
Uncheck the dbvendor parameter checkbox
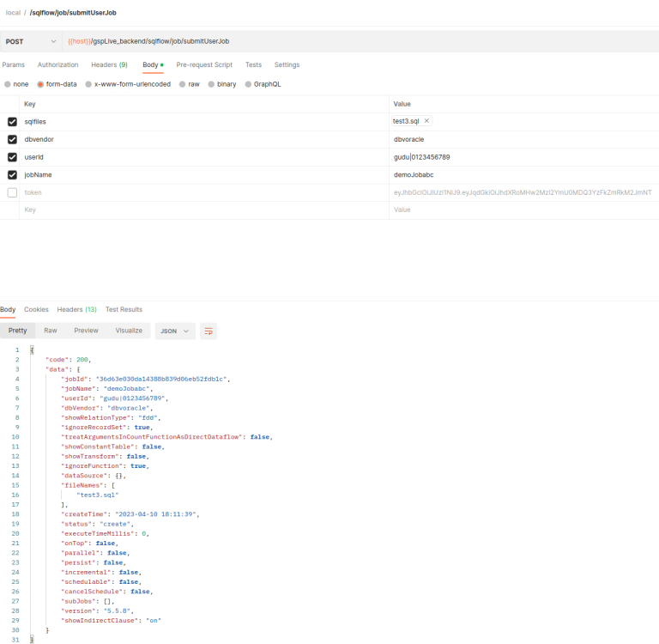tap(12, 139)
